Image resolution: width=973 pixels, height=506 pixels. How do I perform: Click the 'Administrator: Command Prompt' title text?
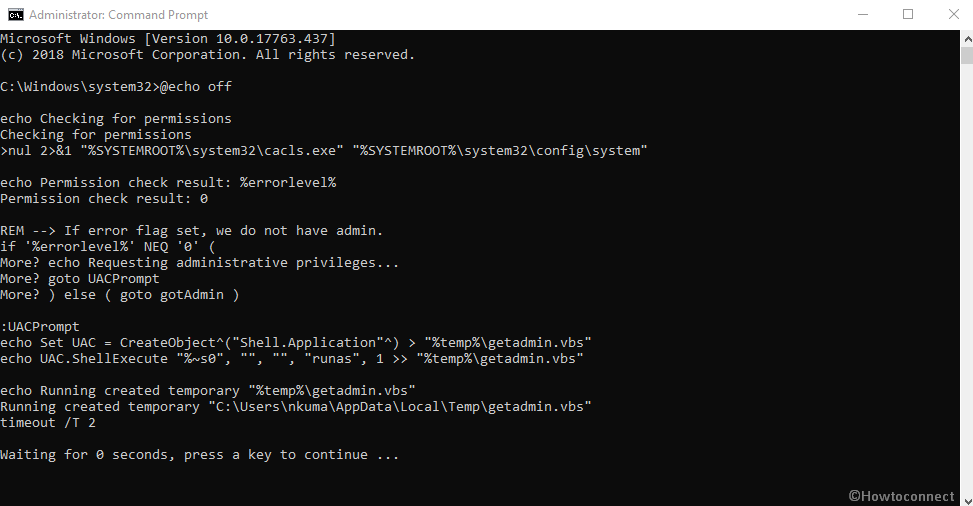coord(119,15)
